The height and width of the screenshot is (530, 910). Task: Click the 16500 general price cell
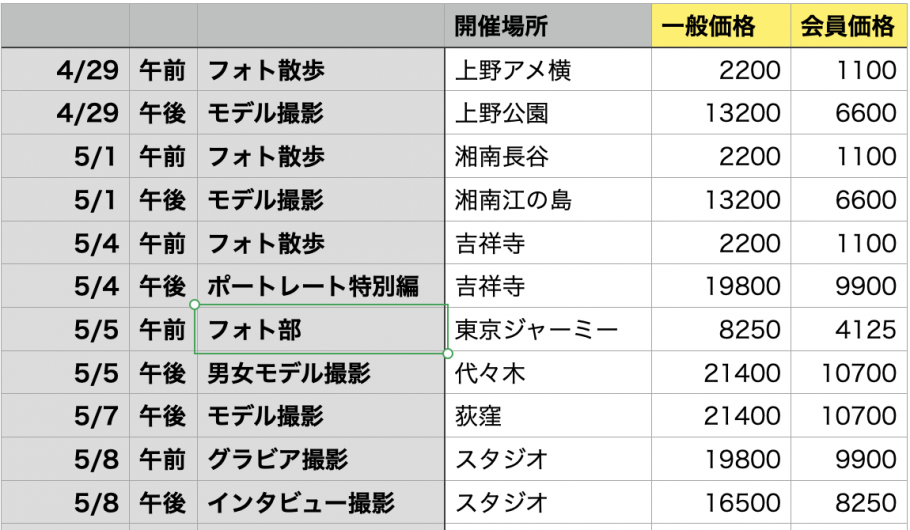tap(721, 503)
